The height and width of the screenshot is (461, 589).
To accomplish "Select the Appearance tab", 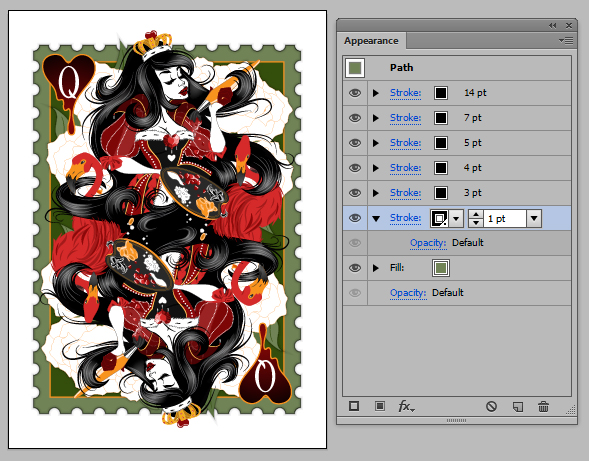I will point(371,41).
